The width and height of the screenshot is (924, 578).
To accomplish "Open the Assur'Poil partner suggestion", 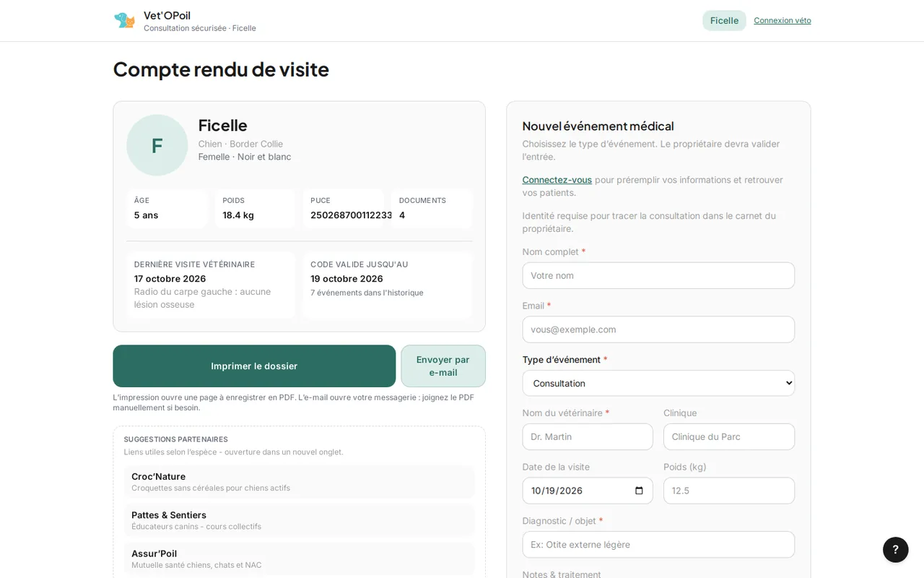I will click(x=299, y=558).
